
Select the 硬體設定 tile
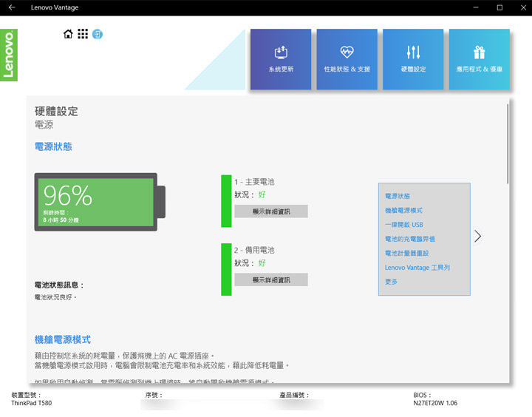413,59
